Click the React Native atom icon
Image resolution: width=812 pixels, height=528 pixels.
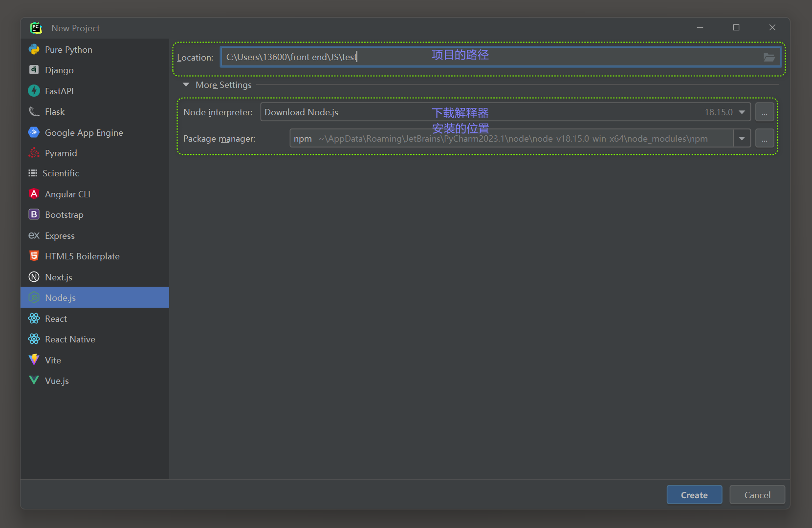tap(34, 339)
